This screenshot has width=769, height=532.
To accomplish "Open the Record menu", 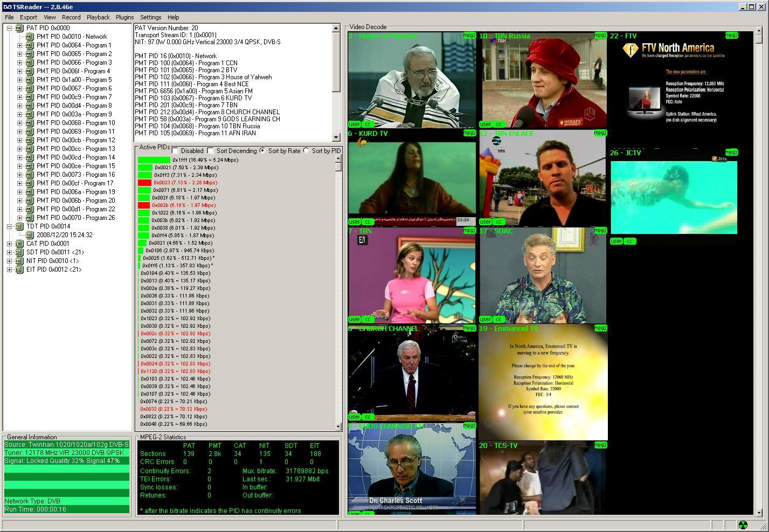I will 71,17.
